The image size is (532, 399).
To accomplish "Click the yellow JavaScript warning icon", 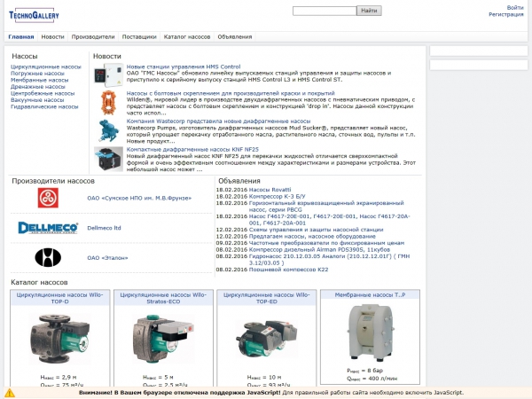I will coord(10,393).
